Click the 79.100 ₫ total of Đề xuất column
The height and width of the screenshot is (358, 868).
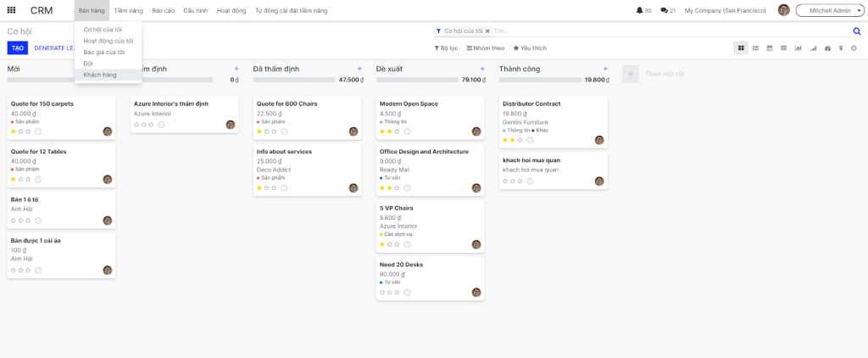[x=474, y=80]
